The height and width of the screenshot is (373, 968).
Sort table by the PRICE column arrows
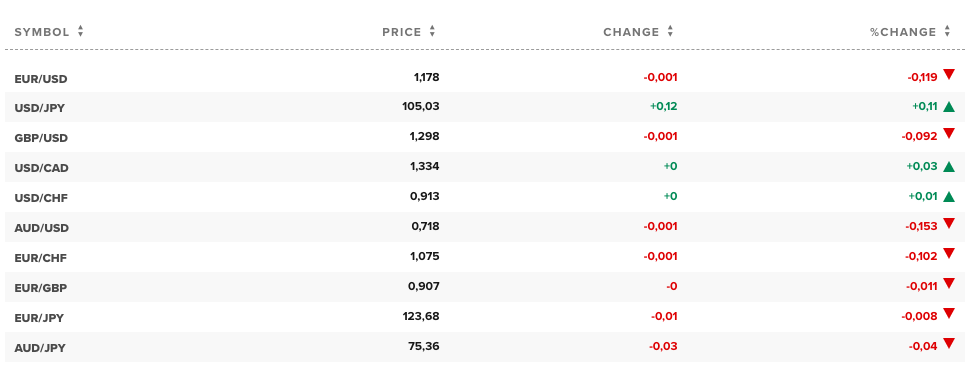point(432,31)
